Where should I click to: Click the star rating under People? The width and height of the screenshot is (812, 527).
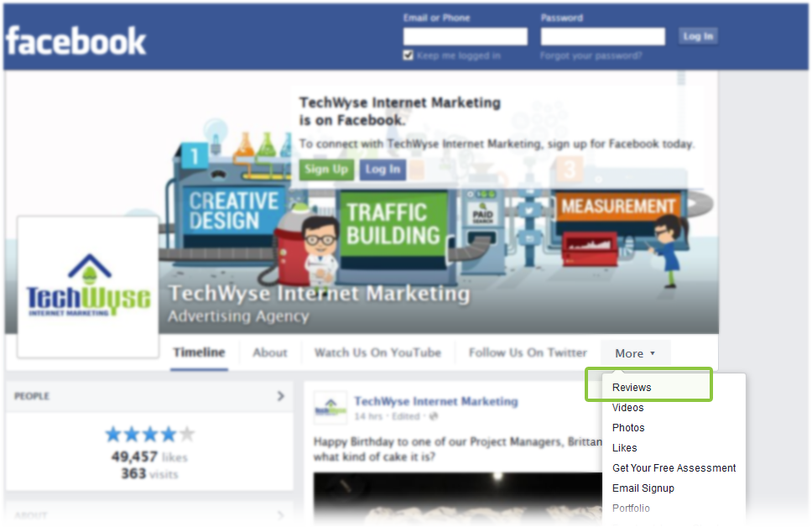tap(149, 434)
